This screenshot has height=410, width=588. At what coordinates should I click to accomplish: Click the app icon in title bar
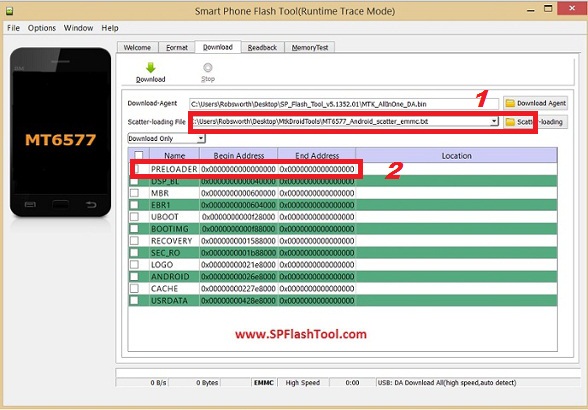(x=9, y=11)
